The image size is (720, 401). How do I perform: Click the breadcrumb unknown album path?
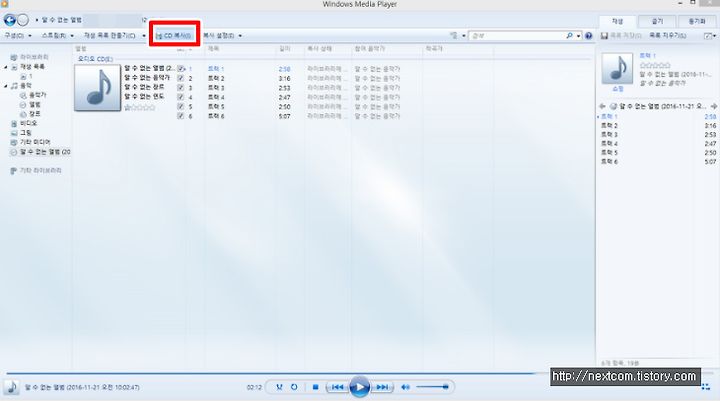62,20
